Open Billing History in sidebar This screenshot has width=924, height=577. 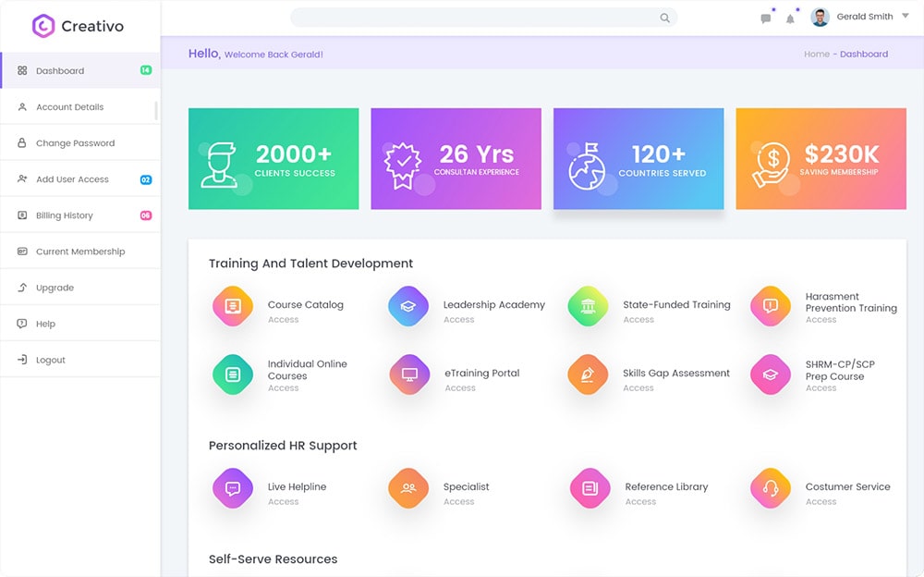[x=65, y=215]
